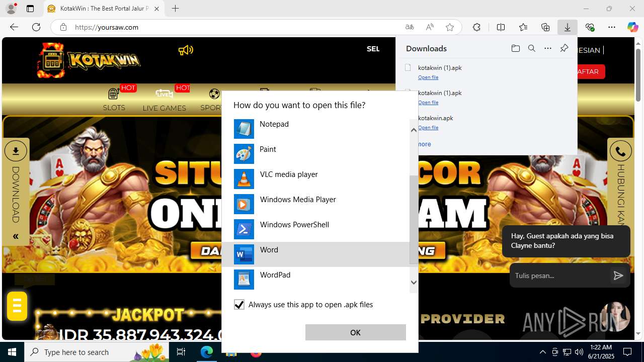The height and width of the screenshot is (362, 644).
Task: Click the megaphone announcement icon
Action: click(x=186, y=50)
